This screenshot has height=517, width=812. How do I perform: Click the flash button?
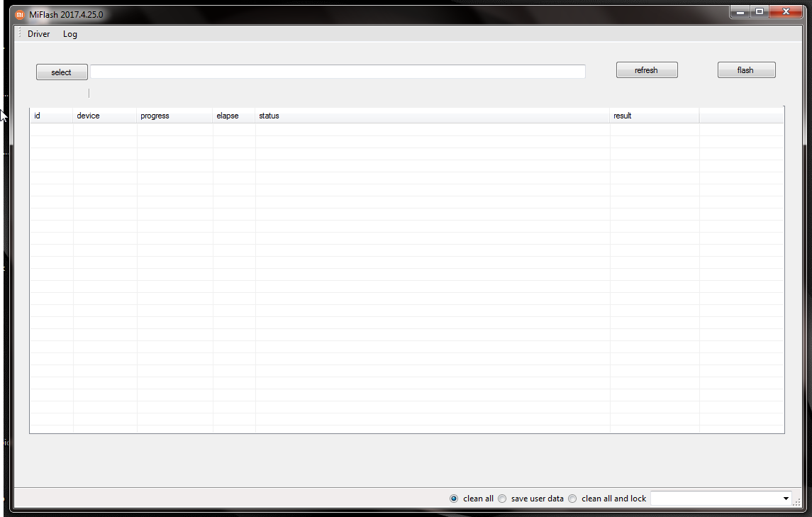746,70
